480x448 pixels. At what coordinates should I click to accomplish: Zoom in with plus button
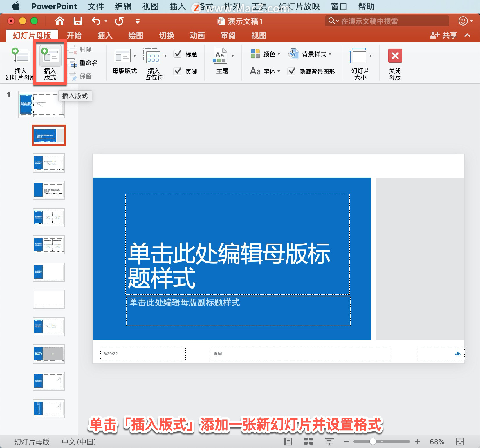click(417, 441)
